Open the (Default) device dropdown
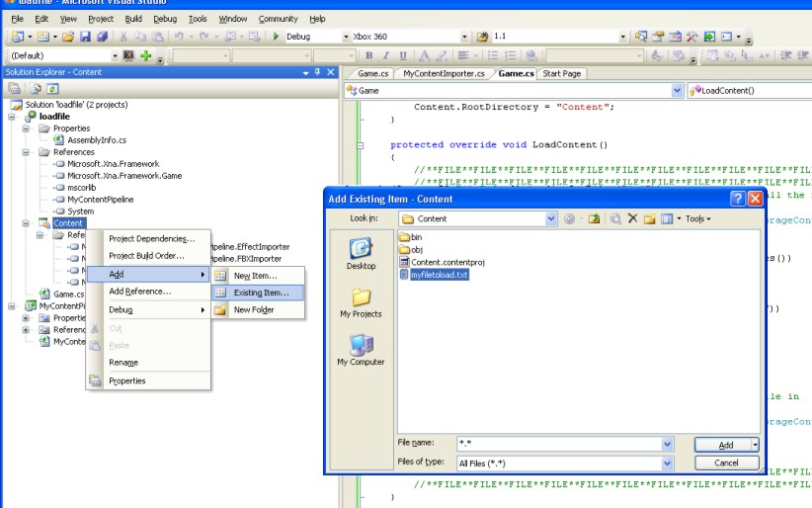The image size is (812, 508). [x=115, y=55]
